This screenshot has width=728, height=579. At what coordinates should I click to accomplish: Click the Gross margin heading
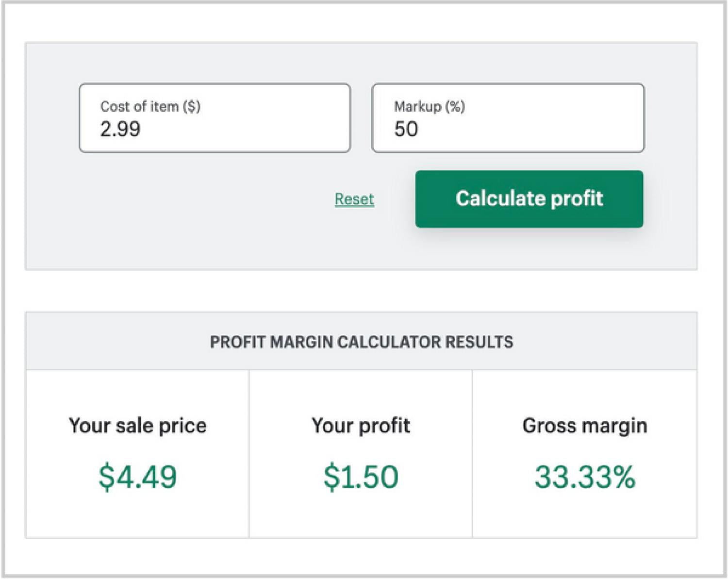[585, 426]
